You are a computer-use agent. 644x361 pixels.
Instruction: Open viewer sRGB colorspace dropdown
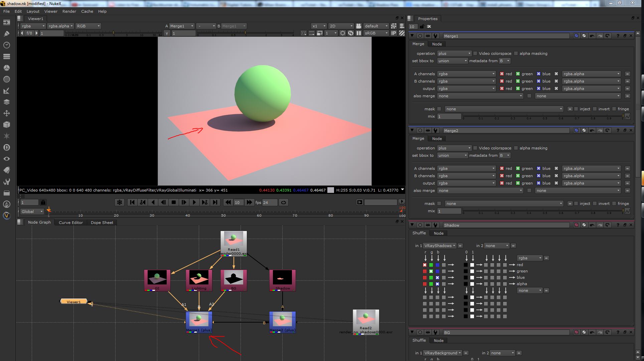pyautogui.click(x=376, y=33)
